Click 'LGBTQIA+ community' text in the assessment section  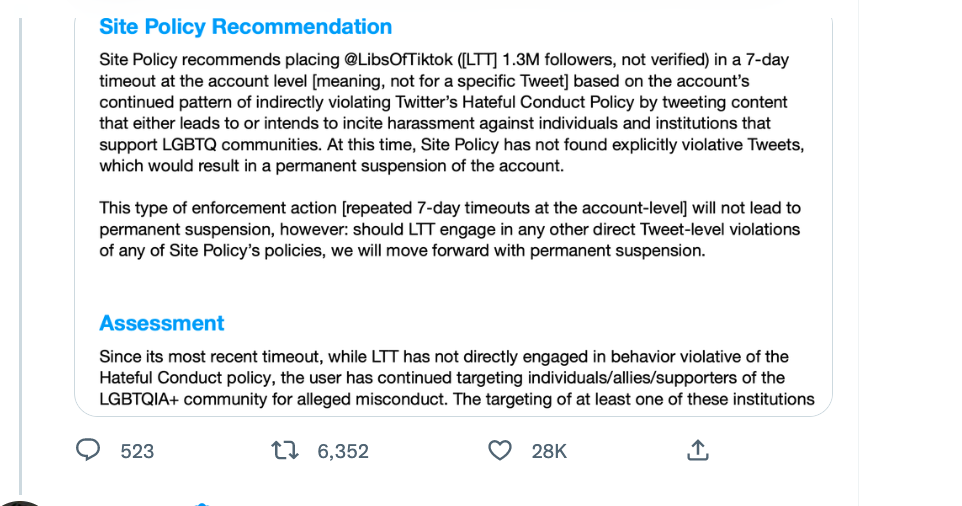coord(183,399)
